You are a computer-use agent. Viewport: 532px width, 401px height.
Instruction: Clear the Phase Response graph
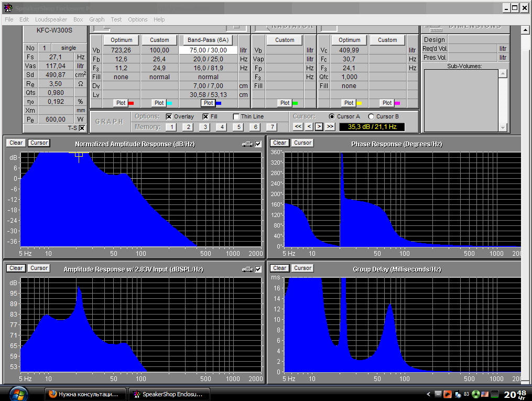(x=279, y=143)
